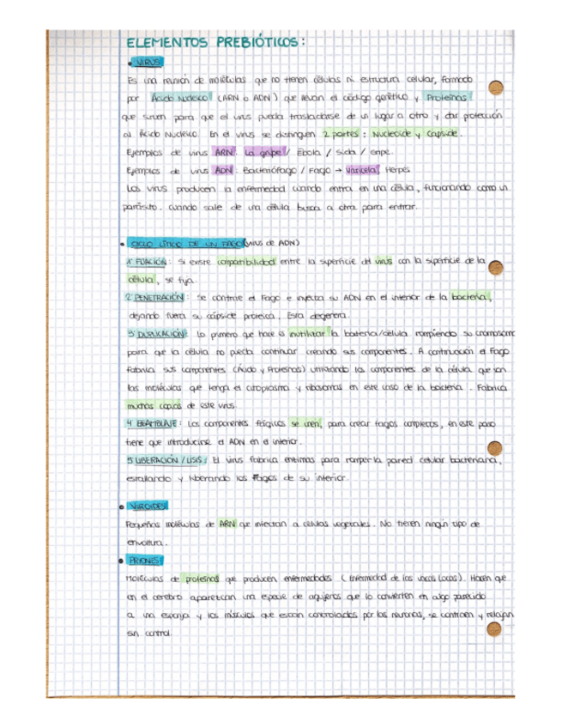Click green highlighted 'célula' before 'se fija'
Screen dimensions: 562x728
[x=140, y=280]
